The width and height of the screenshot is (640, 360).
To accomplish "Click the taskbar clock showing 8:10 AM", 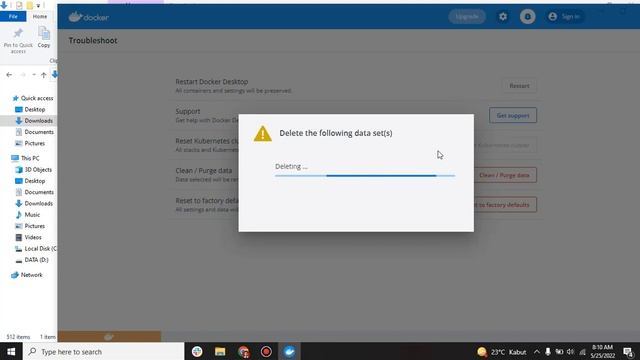I will [602, 351].
